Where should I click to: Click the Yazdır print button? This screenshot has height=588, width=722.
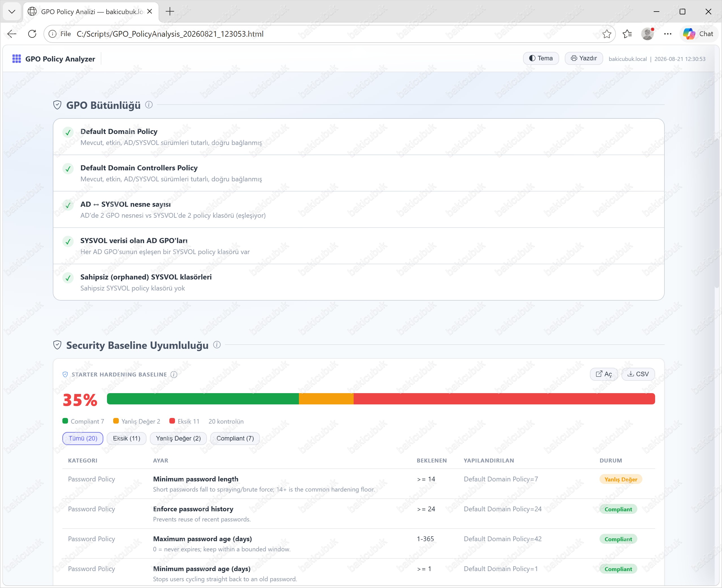coord(584,58)
